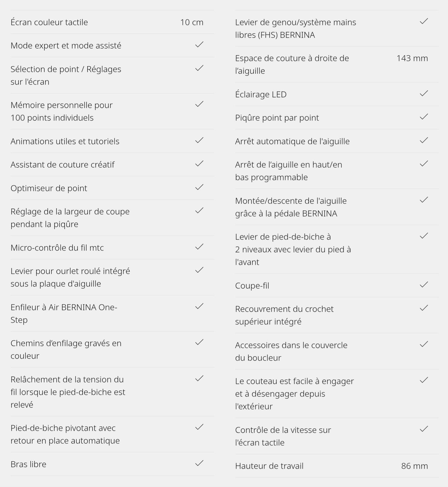Click the checkmark beside Mode expert et mode assisté
This screenshot has width=448, height=487.
(x=199, y=45)
